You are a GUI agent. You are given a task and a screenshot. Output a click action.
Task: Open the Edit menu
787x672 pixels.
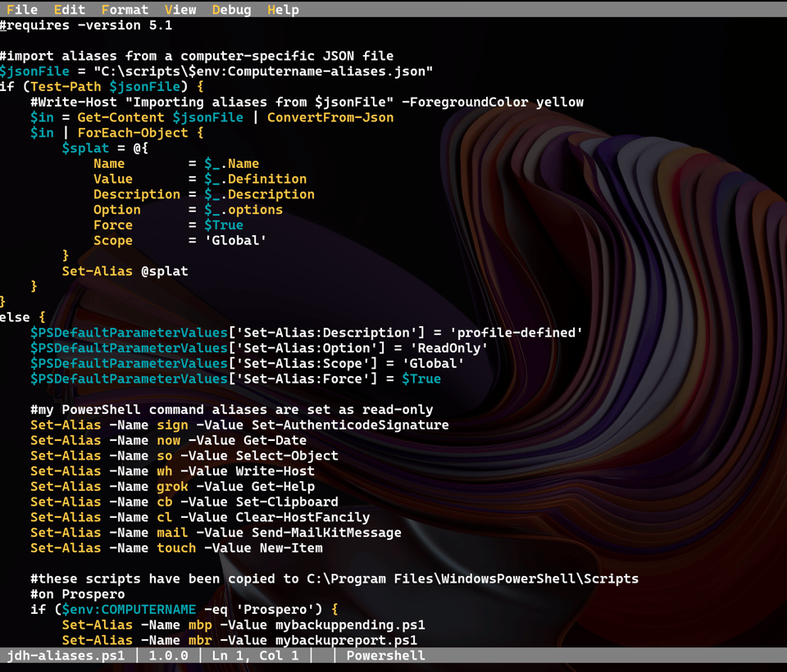tap(69, 10)
